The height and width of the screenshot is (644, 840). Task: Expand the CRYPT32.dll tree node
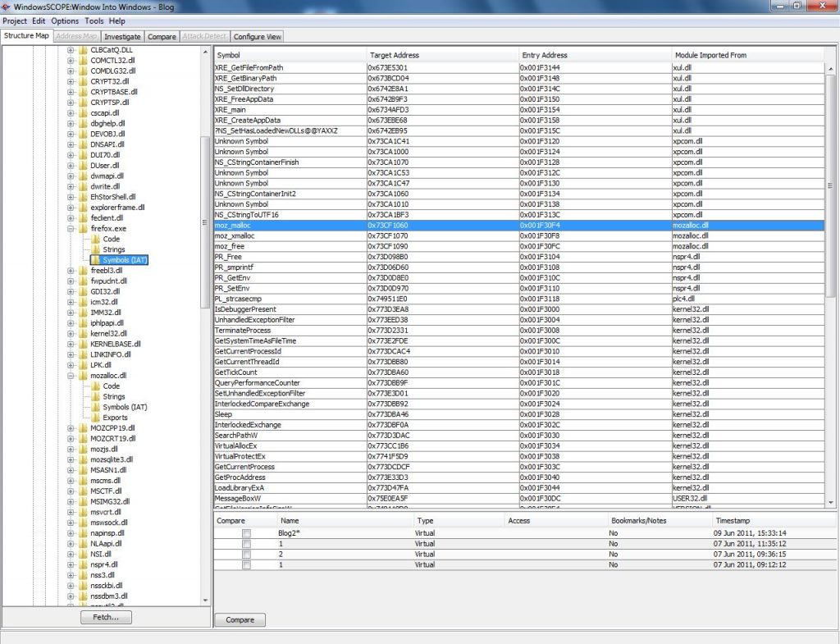pyautogui.click(x=71, y=81)
